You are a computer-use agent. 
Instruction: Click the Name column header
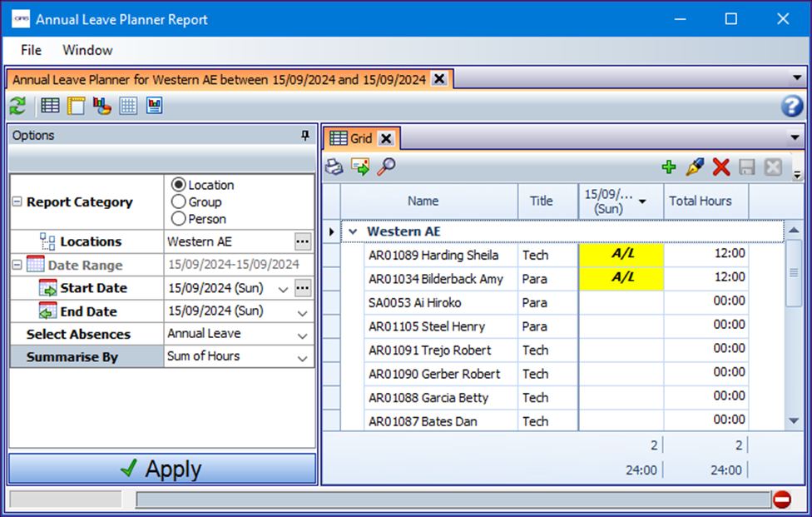423,201
